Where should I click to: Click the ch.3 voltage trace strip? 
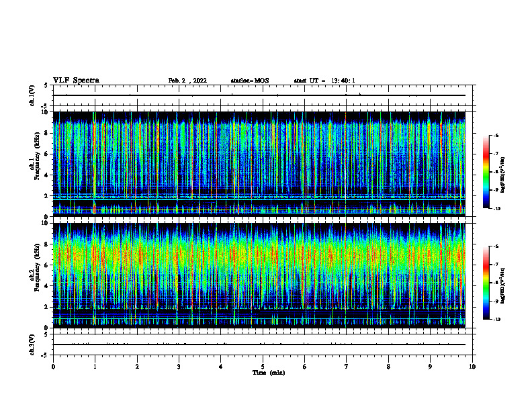pos(263,345)
